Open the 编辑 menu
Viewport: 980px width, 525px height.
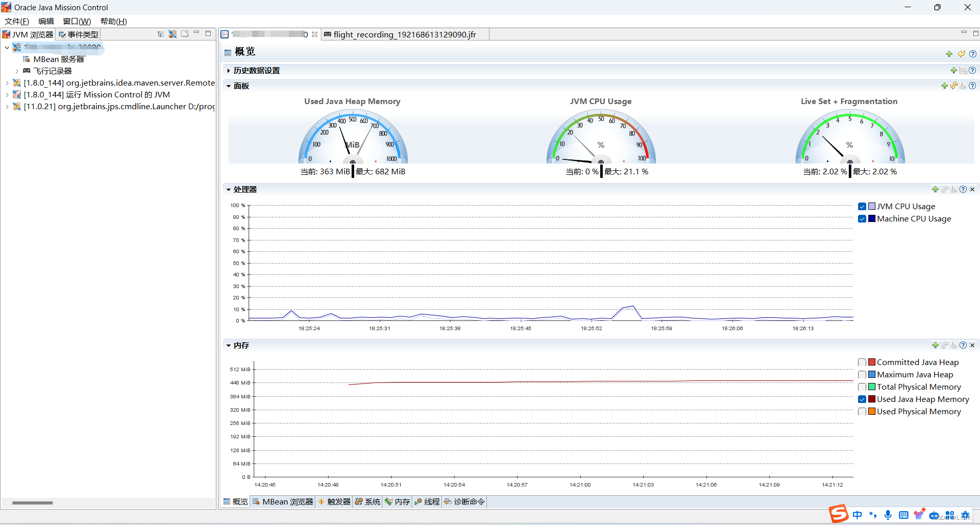46,21
